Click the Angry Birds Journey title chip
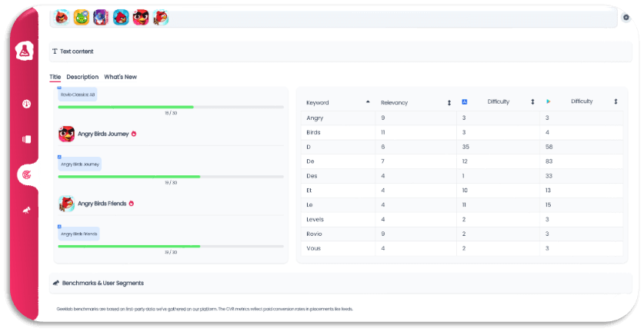Image resolution: width=644 pixels, height=332 pixels. coord(80,164)
